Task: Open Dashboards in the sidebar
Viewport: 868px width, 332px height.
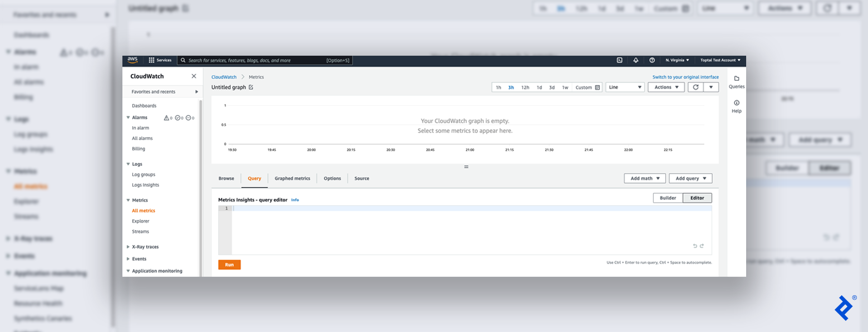Action: (x=144, y=106)
